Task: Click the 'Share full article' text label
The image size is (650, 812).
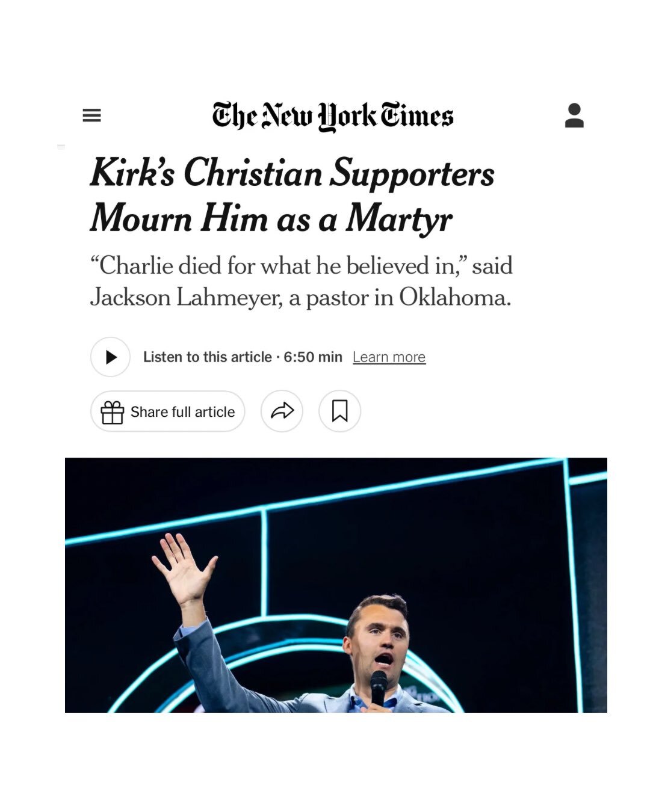Action: (182, 412)
